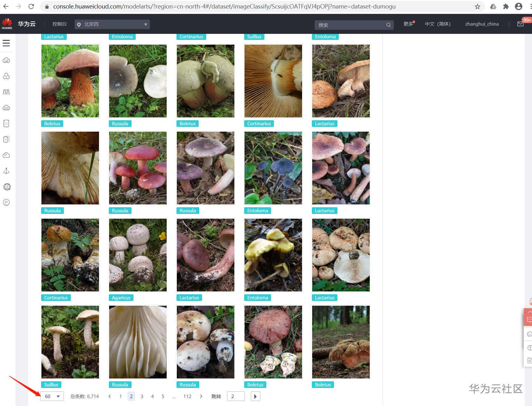
Task: Jump to last page 112
Action: (x=187, y=396)
